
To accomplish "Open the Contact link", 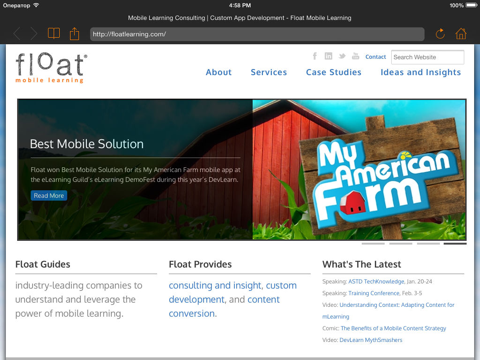I will (375, 57).
